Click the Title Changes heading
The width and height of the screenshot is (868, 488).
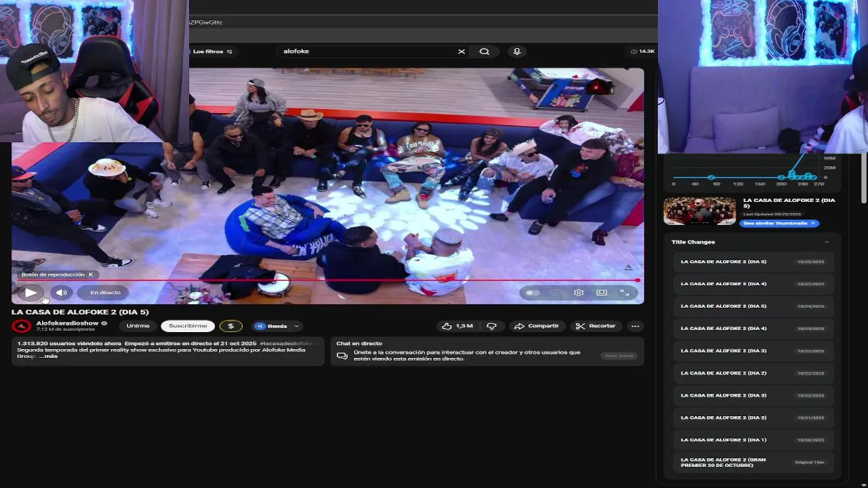pos(693,242)
